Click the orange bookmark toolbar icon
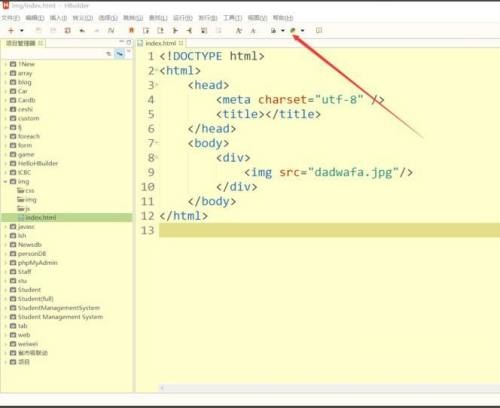500x408 pixels. click(131, 30)
